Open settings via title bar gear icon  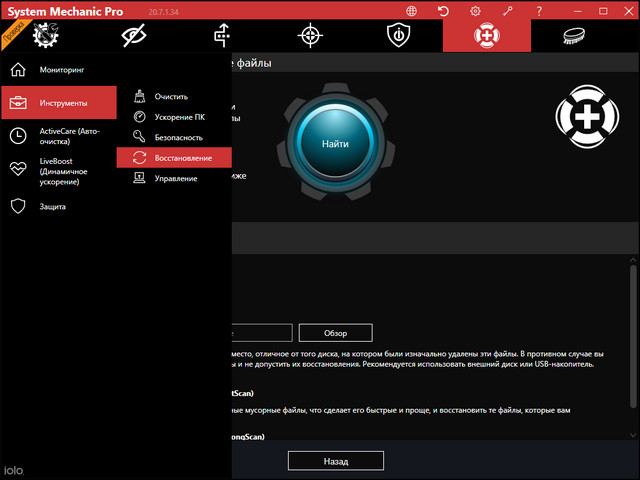[475, 10]
